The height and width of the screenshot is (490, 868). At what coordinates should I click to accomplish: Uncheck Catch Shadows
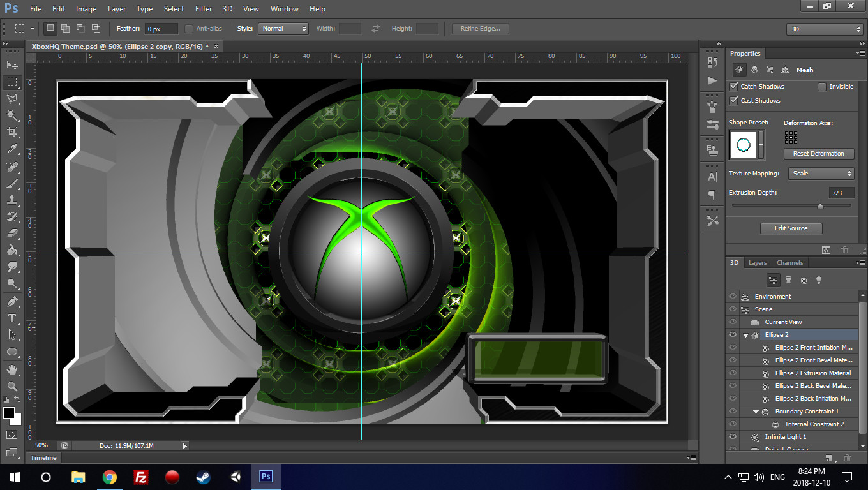click(734, 86)
